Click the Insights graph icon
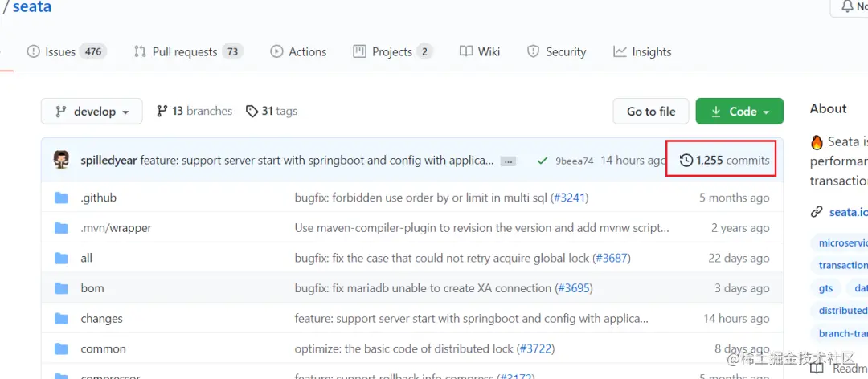The height and width of the screenshot is (379, 868). coord(620,52)
